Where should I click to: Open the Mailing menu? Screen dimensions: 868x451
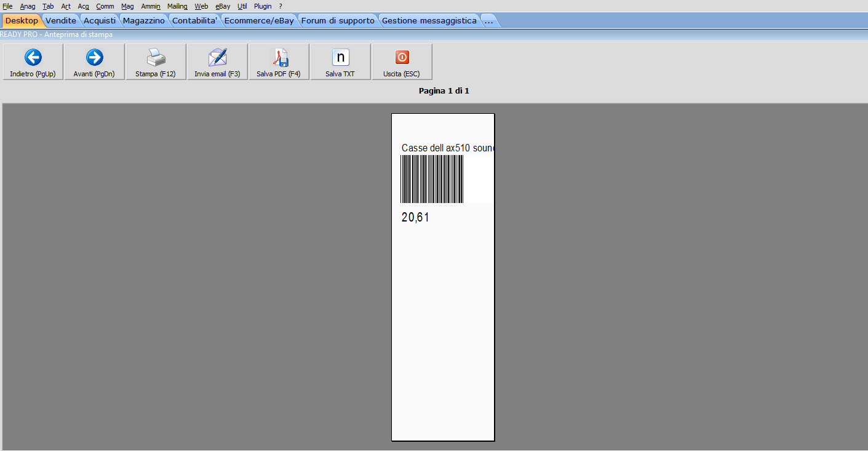pyautogui.click(x=177, y=6)
